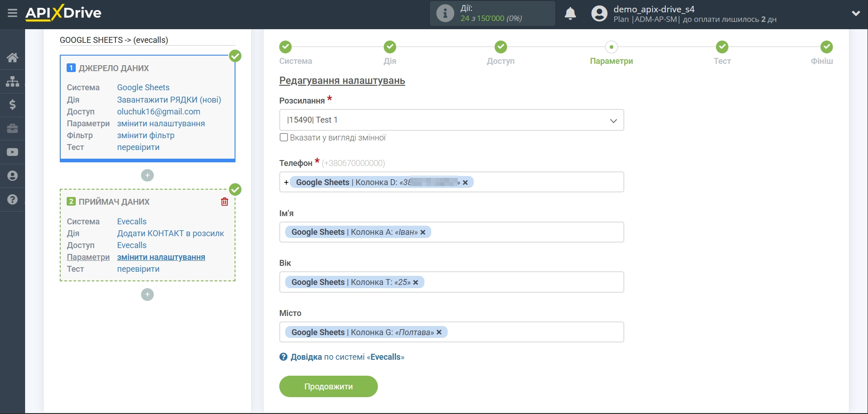The width and height of the screenshot is (868, 414).
Task: Open the YouTube video sidebar icon
Action: pyautogui.click(x=12, y=152)
